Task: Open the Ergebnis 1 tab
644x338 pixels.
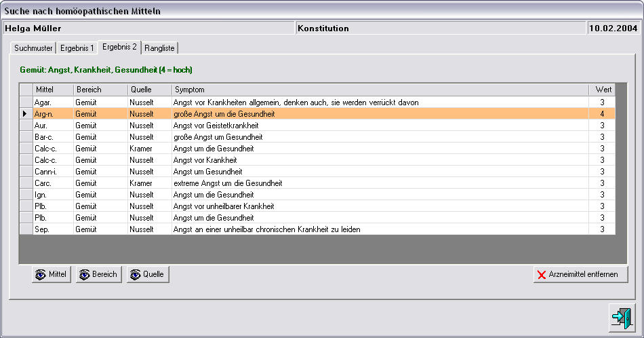Action: (x=77, y=48)
